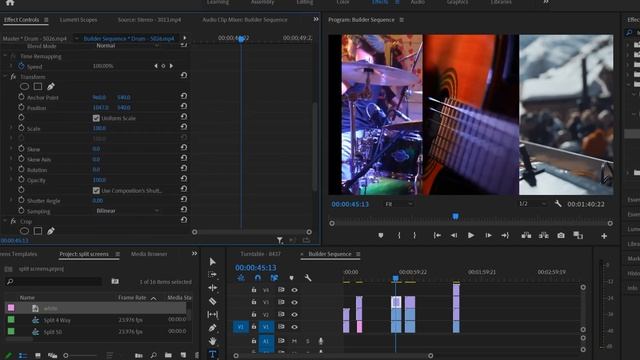Create ellipse mask under Transform effect
640x360 pixels.
click(x=24, y=87)
